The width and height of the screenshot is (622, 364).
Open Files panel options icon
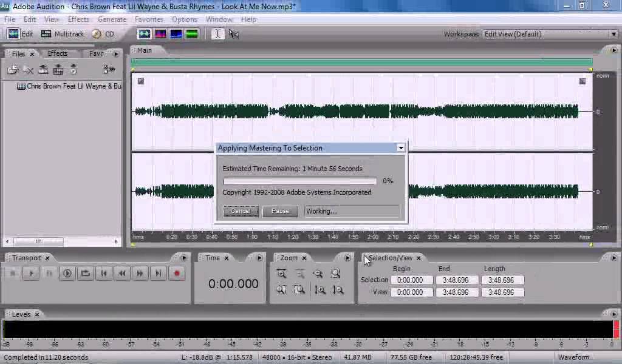pos(109,70)
